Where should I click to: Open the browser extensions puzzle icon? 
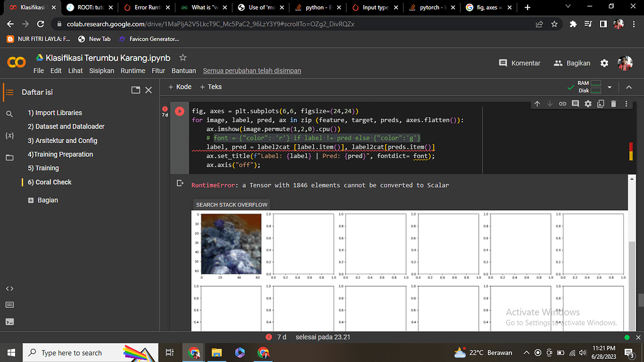click(573, 25)
